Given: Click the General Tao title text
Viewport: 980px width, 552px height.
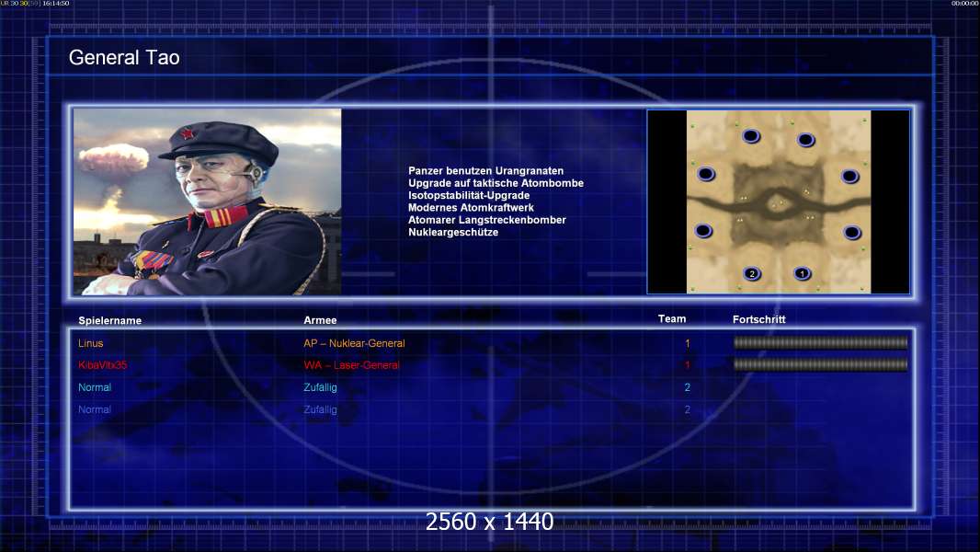Looking at the screenshot, I should point(124,58).
